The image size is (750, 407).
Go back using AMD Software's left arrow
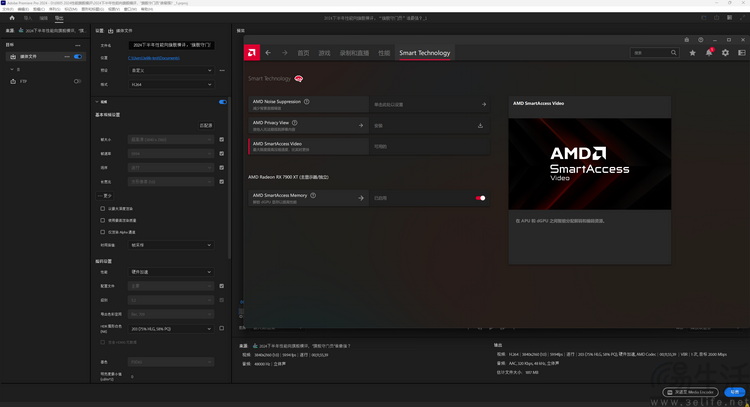click(268, 53)
